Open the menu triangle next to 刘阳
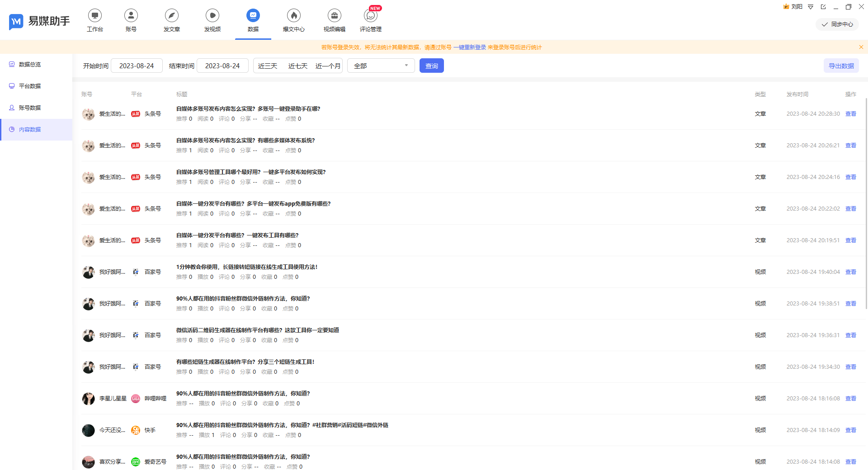 point(811,7)
